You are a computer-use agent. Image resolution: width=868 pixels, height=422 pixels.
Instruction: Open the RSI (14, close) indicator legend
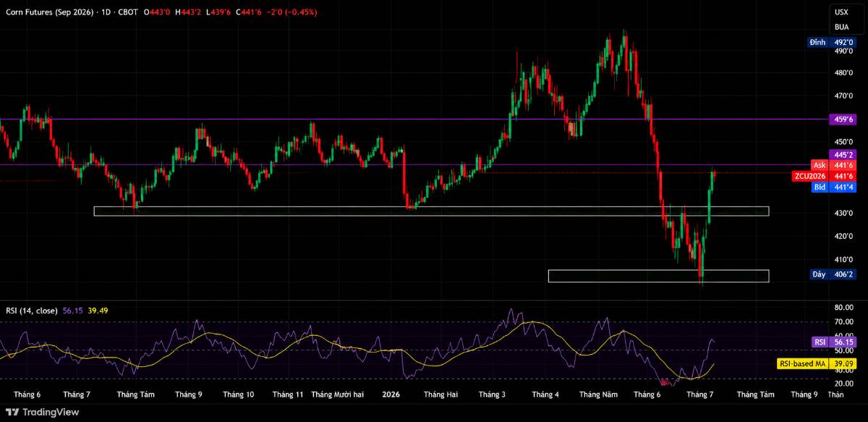click(x=31, y=311)
